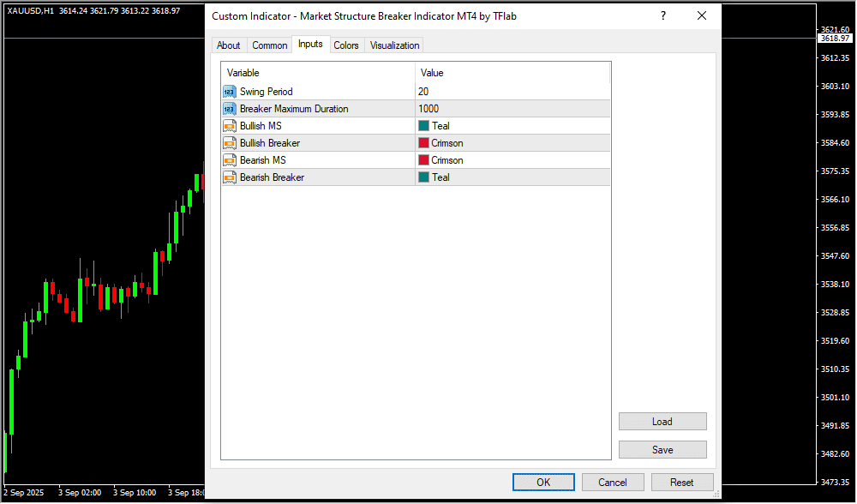Load saved input settings
The height and width of the screenshot is (504, 857).
[662, 422]
